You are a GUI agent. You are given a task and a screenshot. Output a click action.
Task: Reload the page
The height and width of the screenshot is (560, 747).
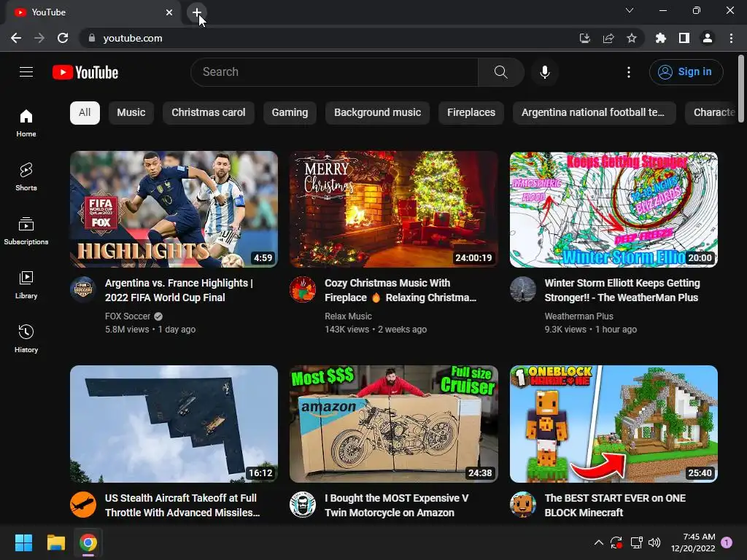tap(63, 38)
